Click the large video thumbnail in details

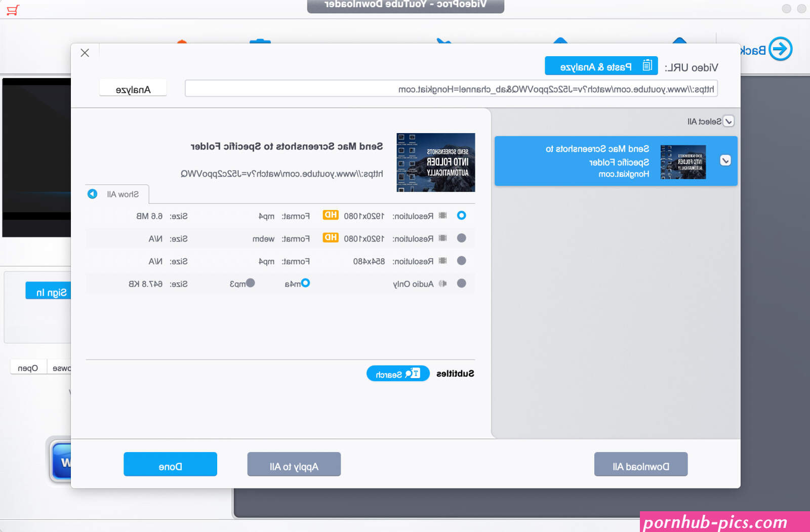[435, 162]
